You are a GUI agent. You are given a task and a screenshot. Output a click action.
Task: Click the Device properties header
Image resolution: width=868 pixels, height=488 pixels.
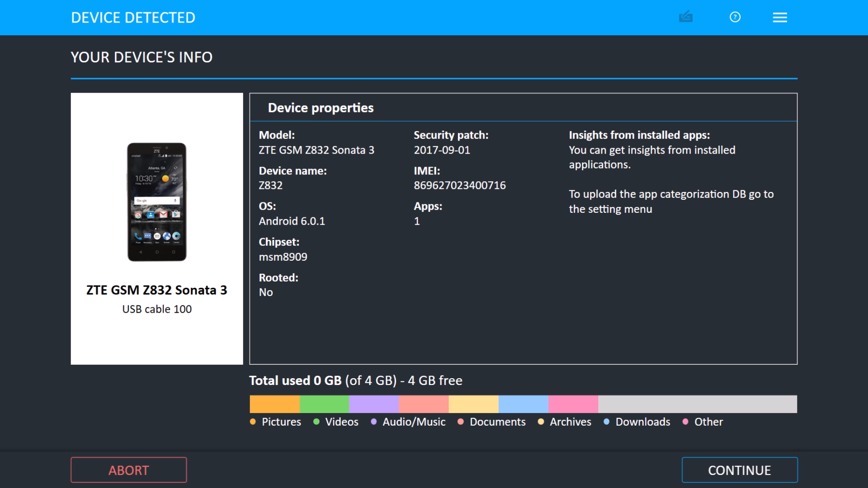pos(321,108)
